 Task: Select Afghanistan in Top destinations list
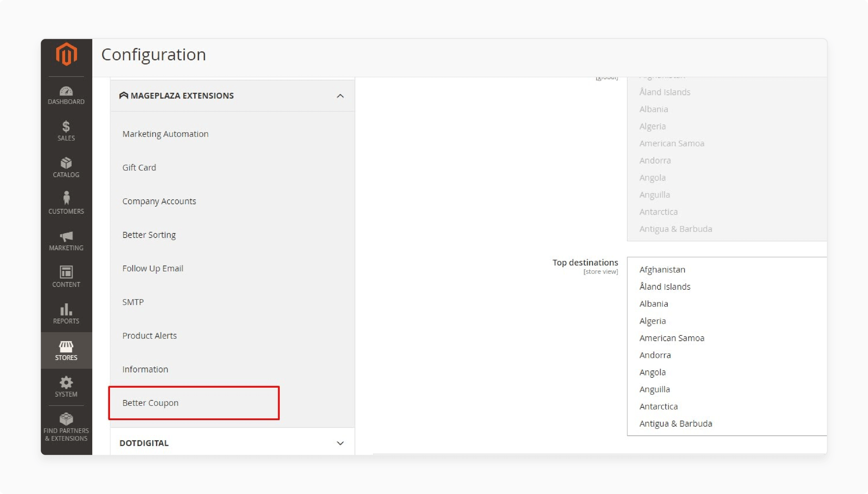662,270
